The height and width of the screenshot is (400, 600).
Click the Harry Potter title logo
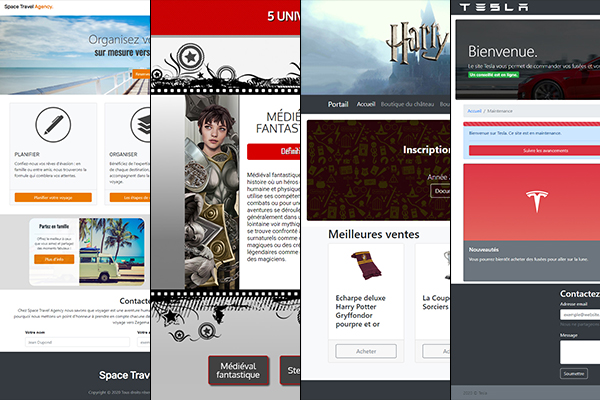pyautogui.click(x=417, y=41)
